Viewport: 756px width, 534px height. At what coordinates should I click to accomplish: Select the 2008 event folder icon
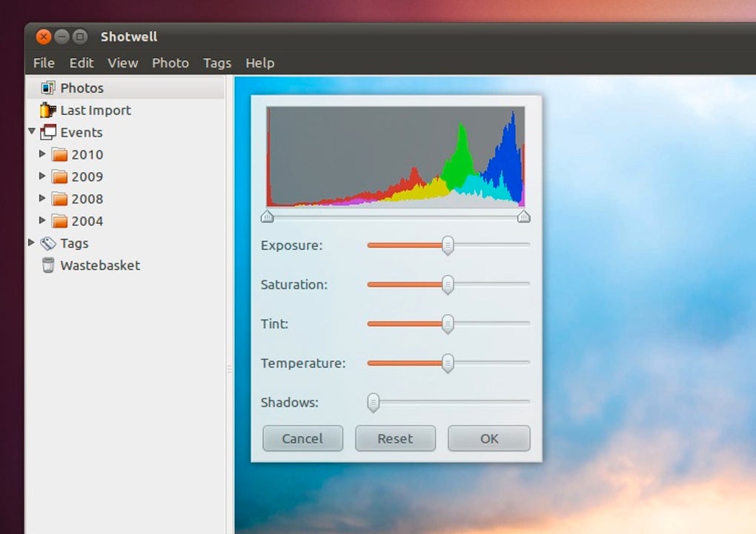(x=59, y=200)
